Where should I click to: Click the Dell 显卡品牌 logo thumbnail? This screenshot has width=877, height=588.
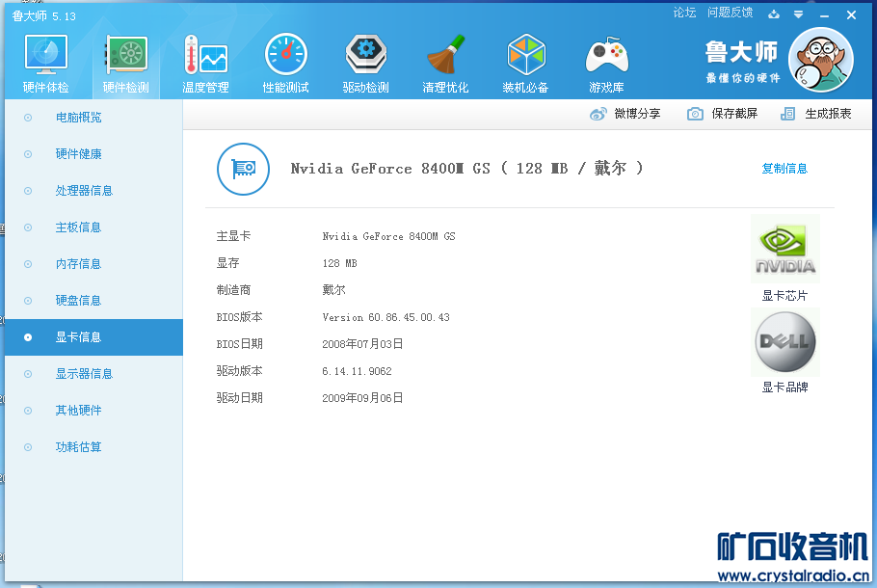784,342
